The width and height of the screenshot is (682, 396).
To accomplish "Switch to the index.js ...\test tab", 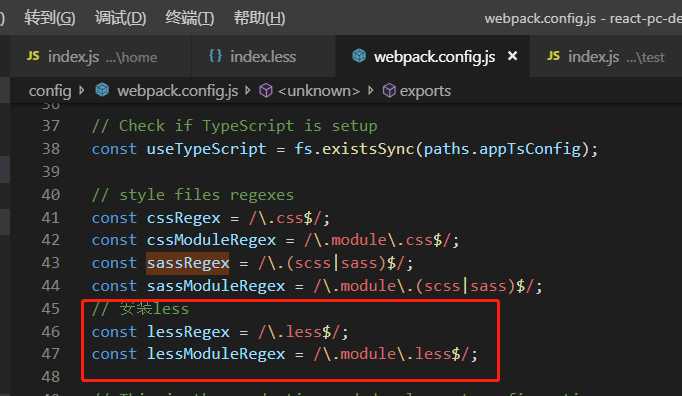I will (606, 57).
